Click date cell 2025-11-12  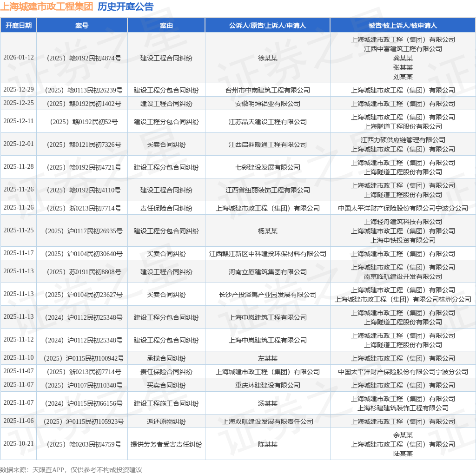coord(19,340)
